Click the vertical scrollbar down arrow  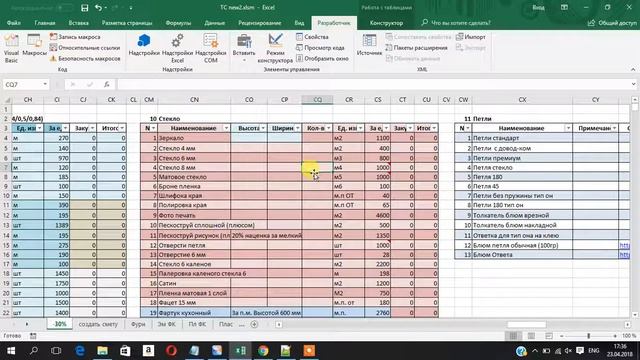point(634,315)
